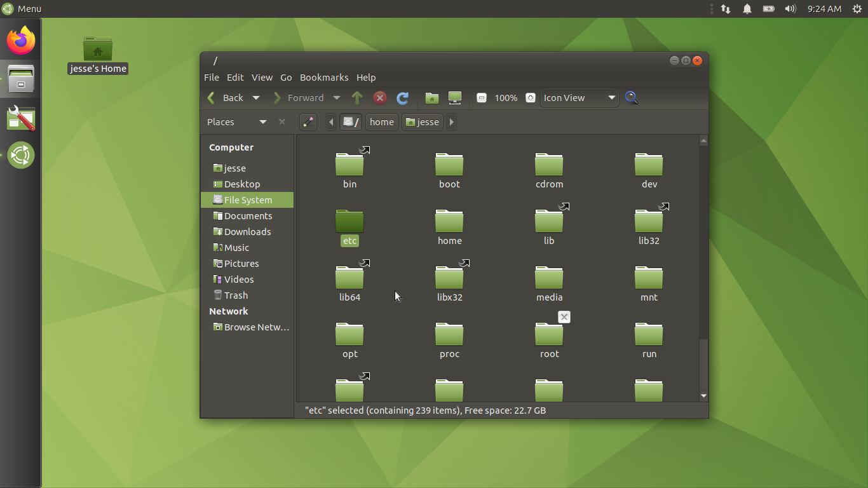Zoom in with the plus icon
This screenshot has height=488, width=868.
531,98
